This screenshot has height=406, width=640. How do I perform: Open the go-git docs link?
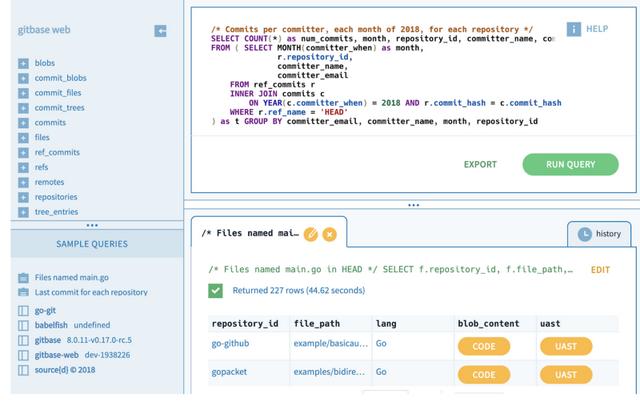(45, 311)
